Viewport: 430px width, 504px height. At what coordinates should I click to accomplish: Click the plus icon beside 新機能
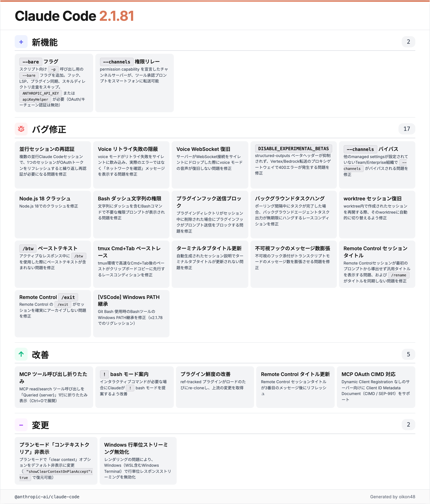(21, 42)
